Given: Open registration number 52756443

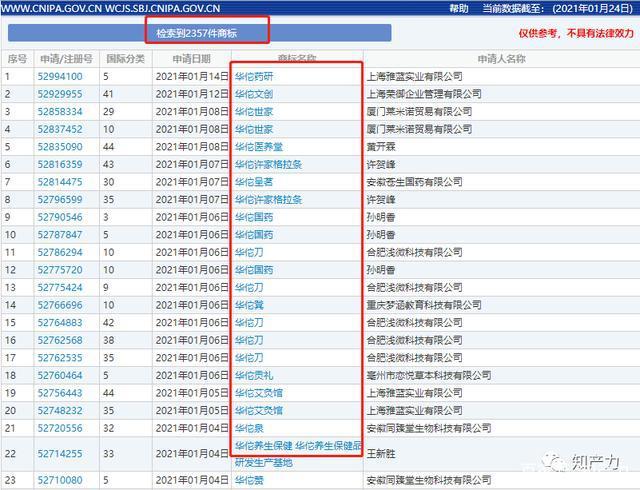Looking at the screenshot, I should click(60, 393).
